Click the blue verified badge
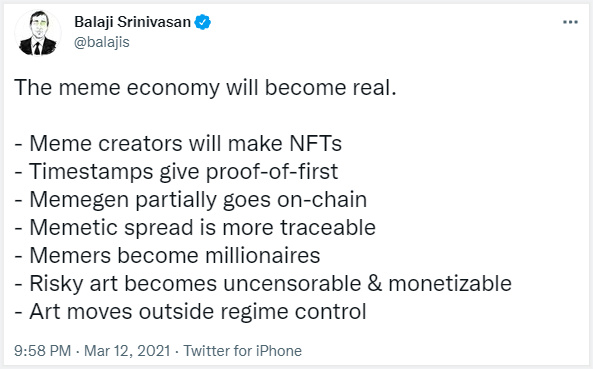Screen dimensions: 593x369 coord(203,22)
